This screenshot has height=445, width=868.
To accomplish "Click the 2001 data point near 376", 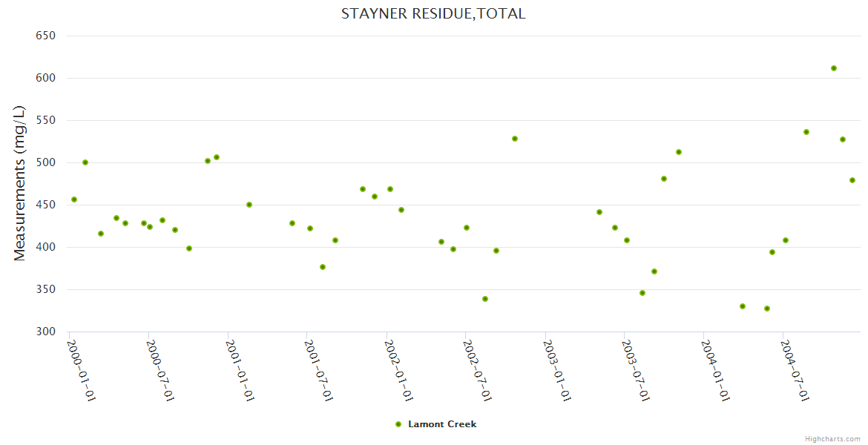I will click(323, 267).
